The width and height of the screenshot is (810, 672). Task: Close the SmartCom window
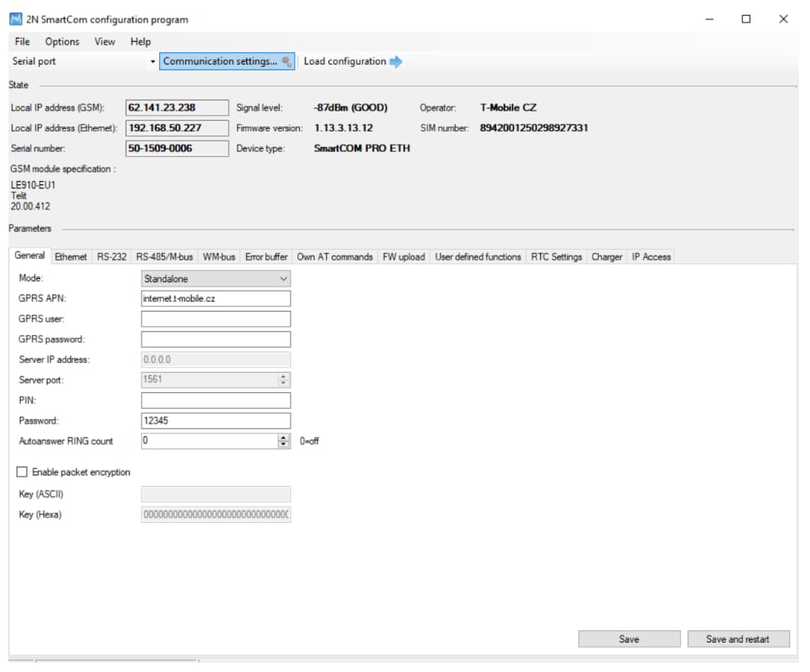(x=784, y=19)
